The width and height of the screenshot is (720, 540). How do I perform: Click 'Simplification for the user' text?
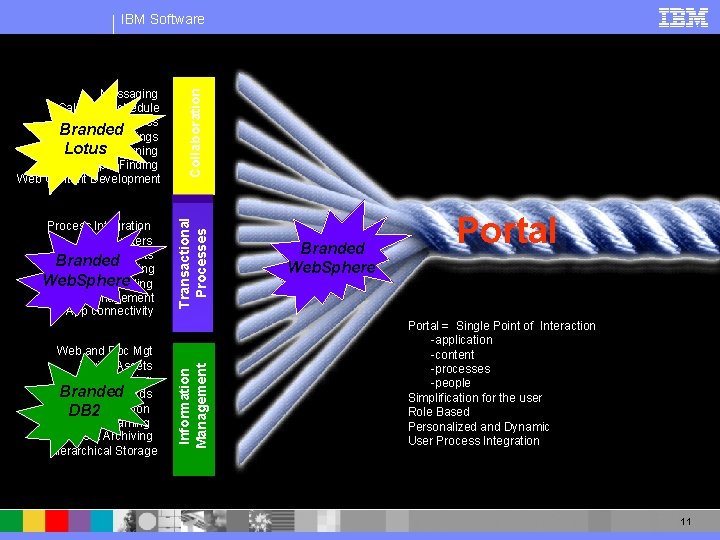click(475, 398)
